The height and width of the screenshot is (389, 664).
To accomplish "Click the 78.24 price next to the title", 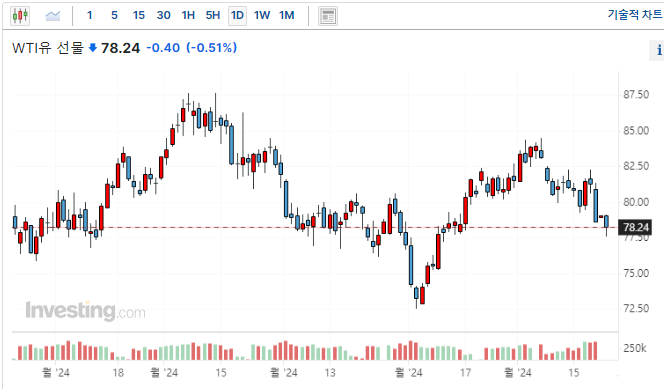I will tap(120, 48).
